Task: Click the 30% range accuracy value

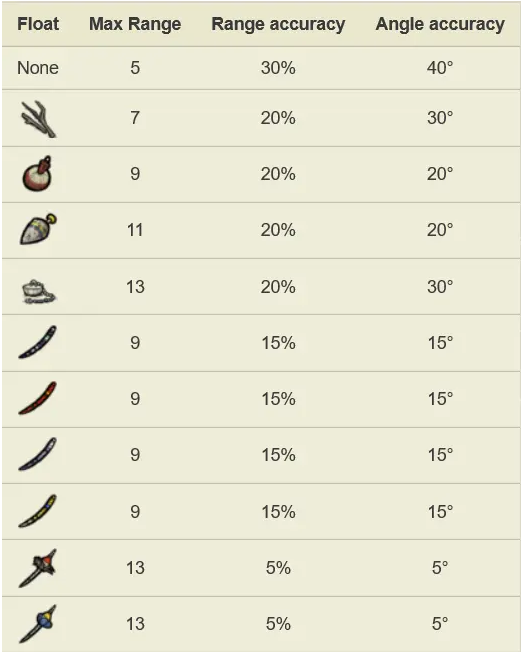Action: click(x=278, y=68)
